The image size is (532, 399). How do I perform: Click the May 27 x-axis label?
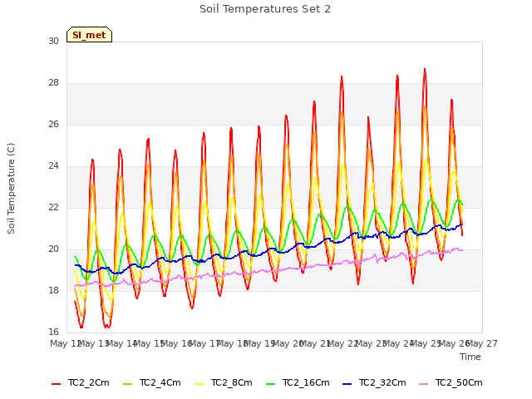[x=482, y=343]
